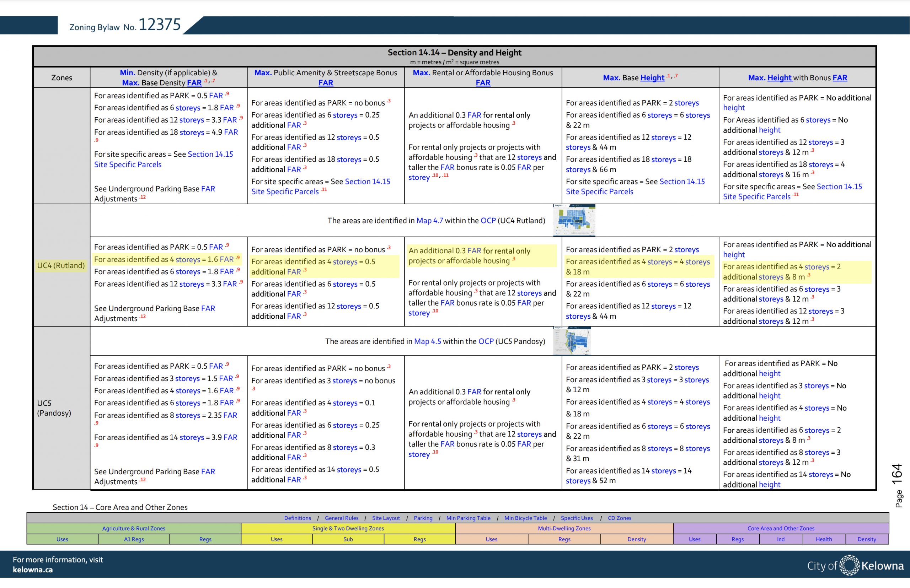Select the Agriculture & Rural Zones tab

click(134, 528)
